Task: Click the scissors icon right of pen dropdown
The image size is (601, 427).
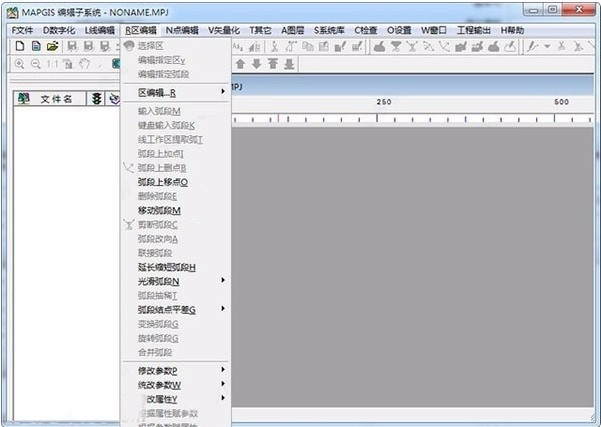Action: [x=562, y=47]
